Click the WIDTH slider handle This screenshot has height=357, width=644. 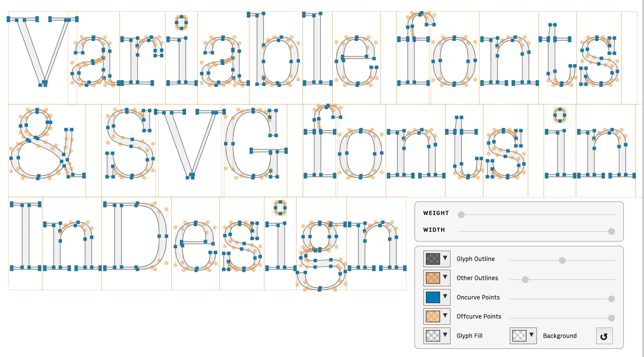pyautogui.click(x=611, y=231)
